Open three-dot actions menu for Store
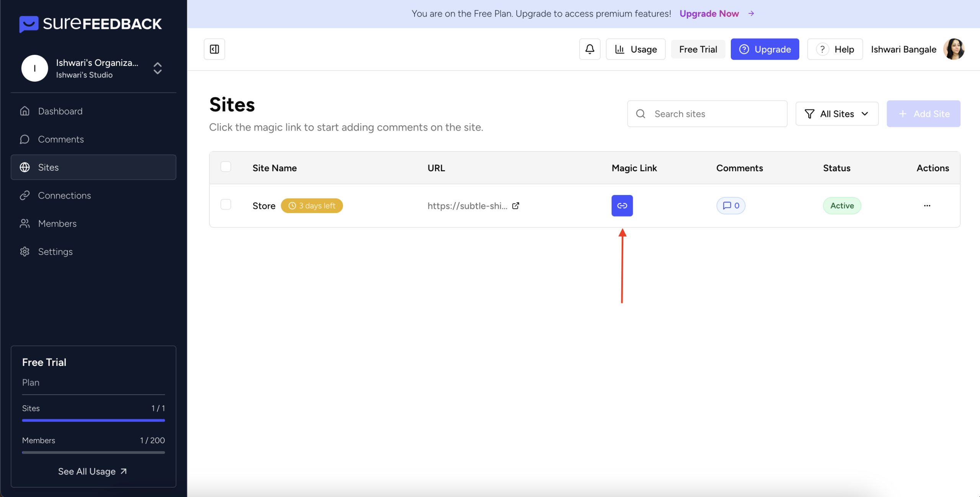This screenshot has height=497, width=980. 927,206
